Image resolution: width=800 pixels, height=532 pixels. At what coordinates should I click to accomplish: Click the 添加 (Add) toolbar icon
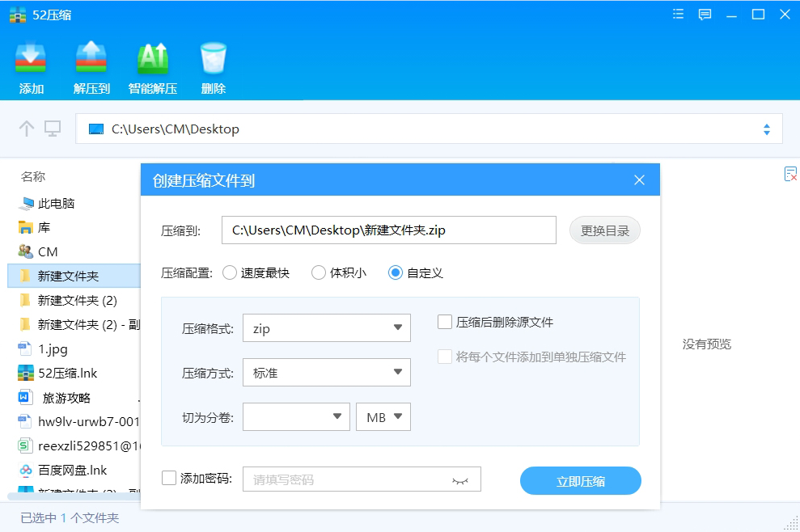31,58
